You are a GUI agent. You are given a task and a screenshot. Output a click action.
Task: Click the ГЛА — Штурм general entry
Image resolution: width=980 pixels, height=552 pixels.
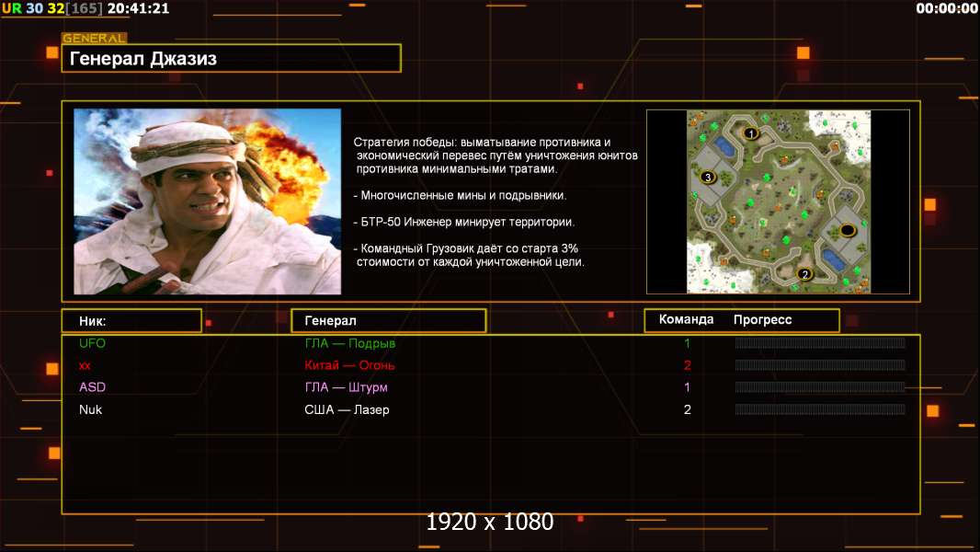click(347, 387)
